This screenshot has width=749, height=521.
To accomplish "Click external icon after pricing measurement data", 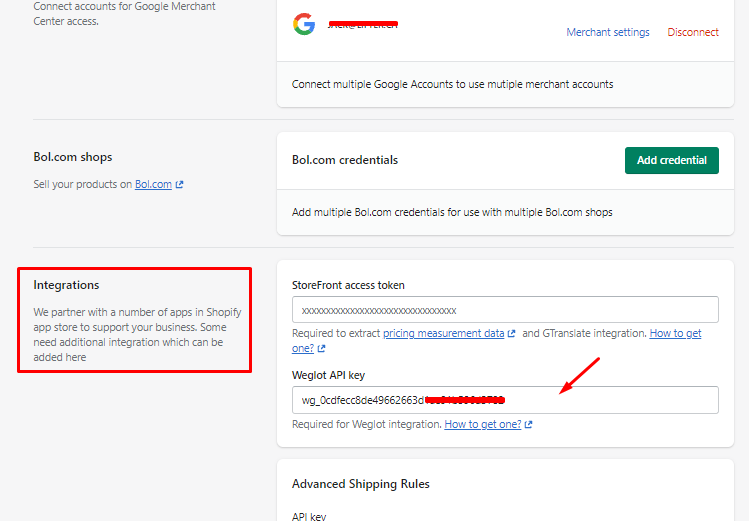I will tap(512, 333).
